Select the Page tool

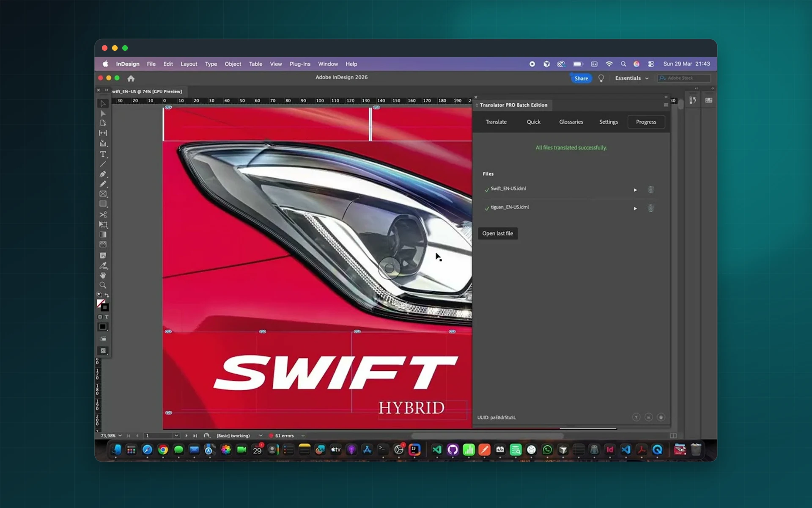pyautogui.click(x=103, y=123)
